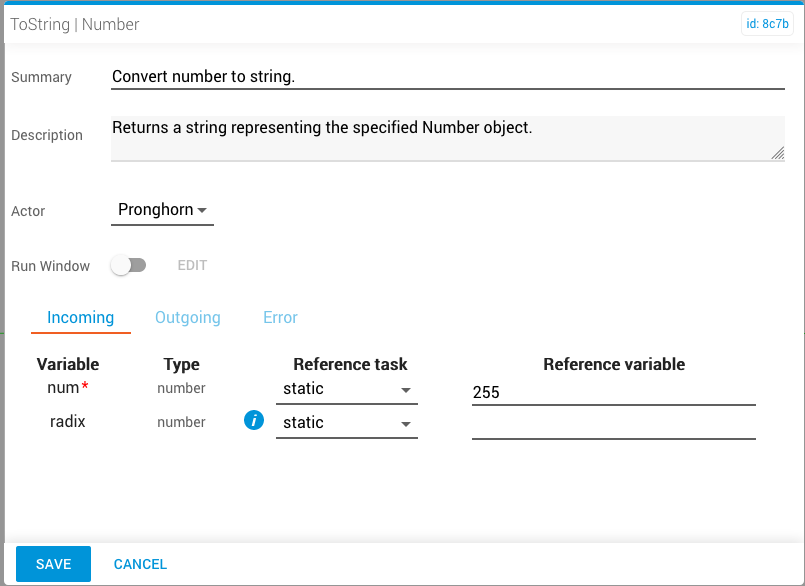Toggle the Run Window switch
The width and height of the screenshot is (805, 586).
point(129,265)
